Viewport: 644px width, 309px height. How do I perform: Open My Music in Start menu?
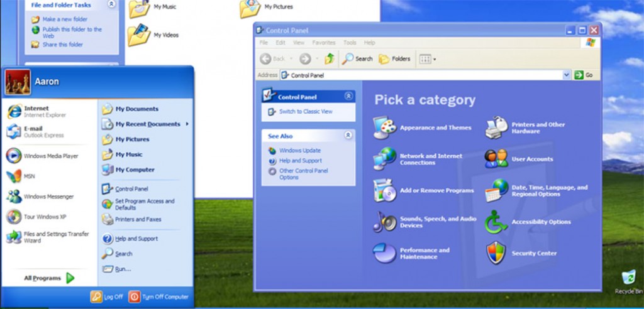pos(122,154)
